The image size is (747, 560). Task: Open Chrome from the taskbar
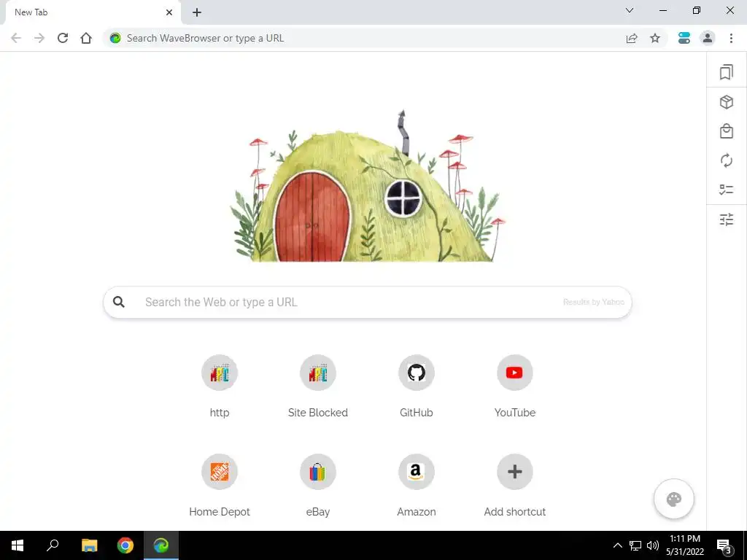click(125, 545)
